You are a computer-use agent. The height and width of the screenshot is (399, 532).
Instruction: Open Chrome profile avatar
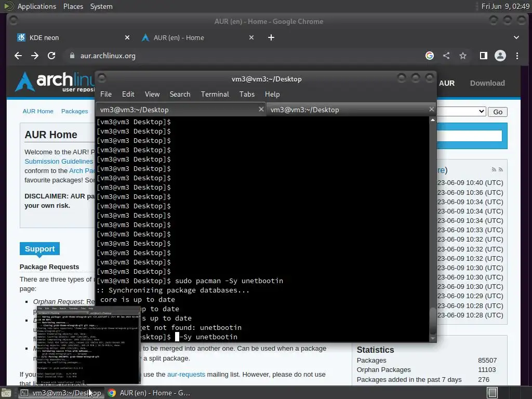click(500, 56)
